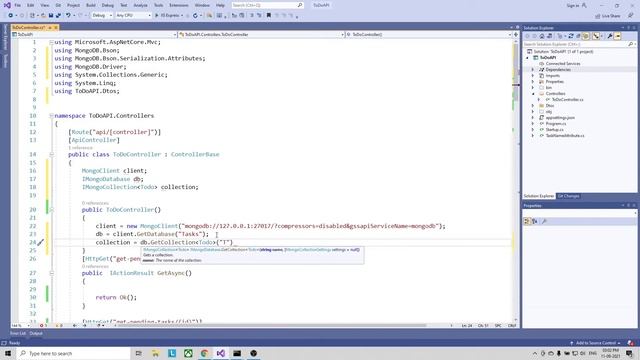The width and height of the screenshot is (640, 360).
Task: Collapse the namespace block at line 10
Action: (x=52, y=116)
